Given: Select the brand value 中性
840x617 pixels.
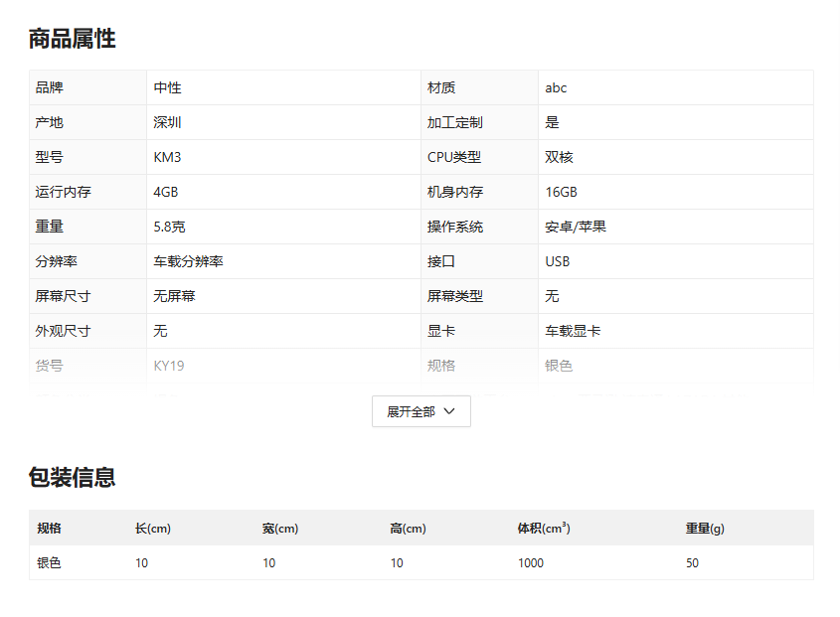Looking at the screenshot, I should pyautogui.click(x=167, y=87).
